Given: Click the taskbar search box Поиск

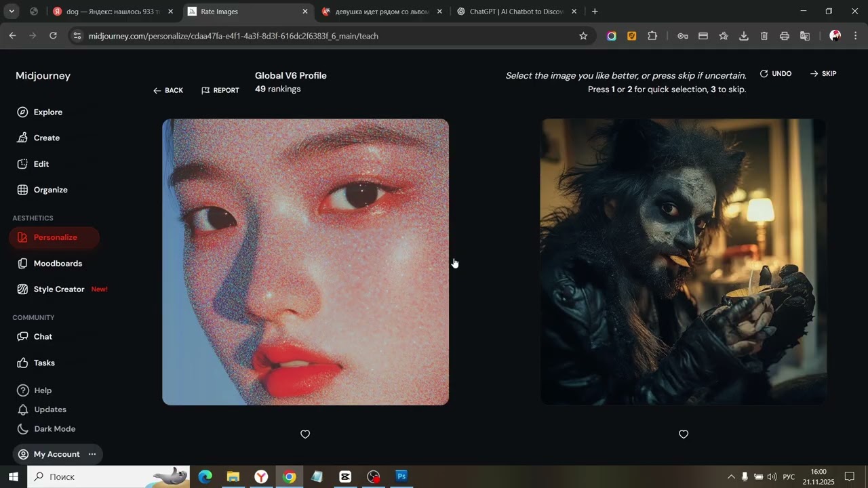Looking at the screenshot, I should (x=108, y=476).
